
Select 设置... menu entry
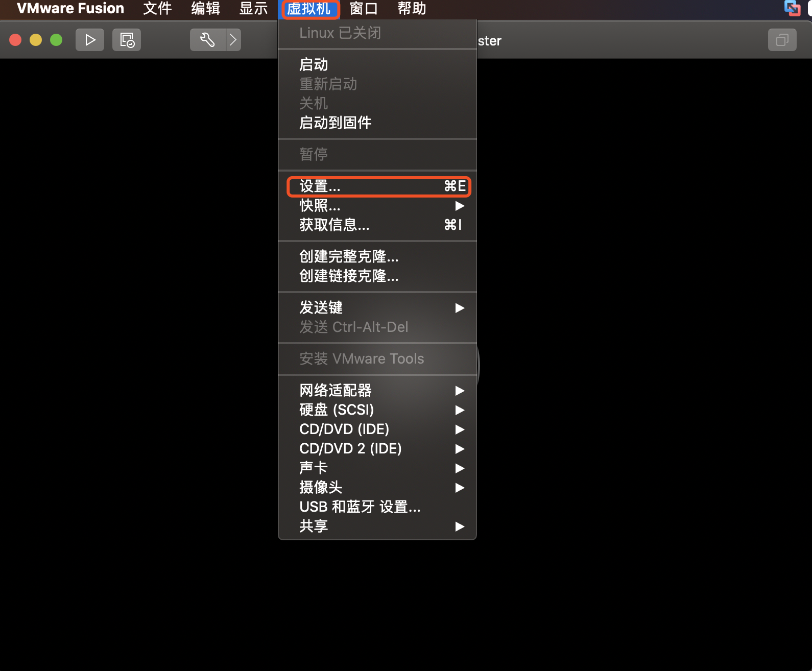tap(377, 186)
